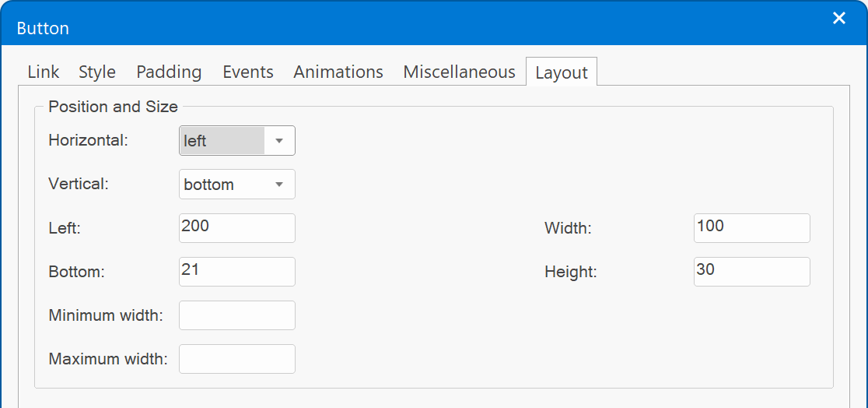
Task: Click the Horizontal: field label
Action: point(88,141)
